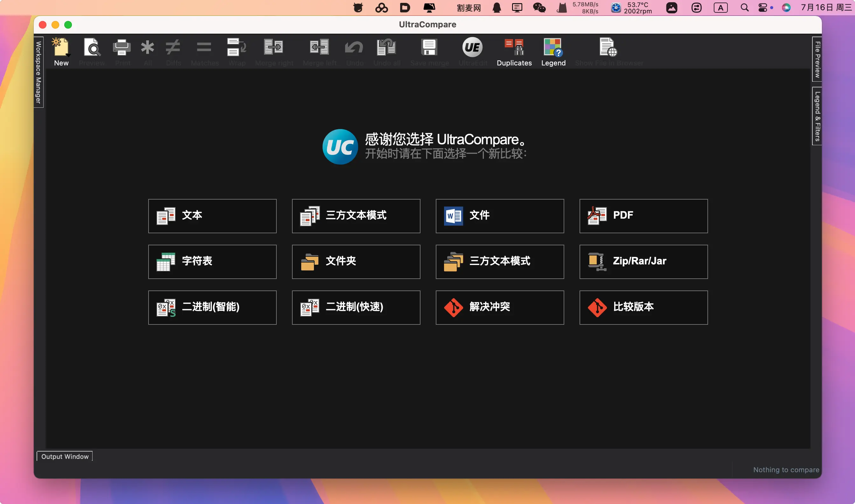Image resolution: width=855 pixels, height=504 pixels.
Task: Start a 二进制(快速) binary comparison
Action: tap(356, 307)
